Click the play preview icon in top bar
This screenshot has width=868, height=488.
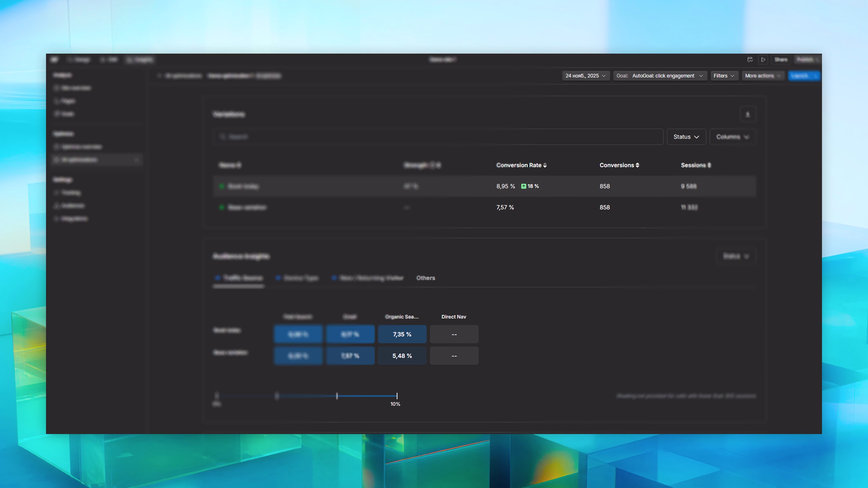(x=763, y=60)
